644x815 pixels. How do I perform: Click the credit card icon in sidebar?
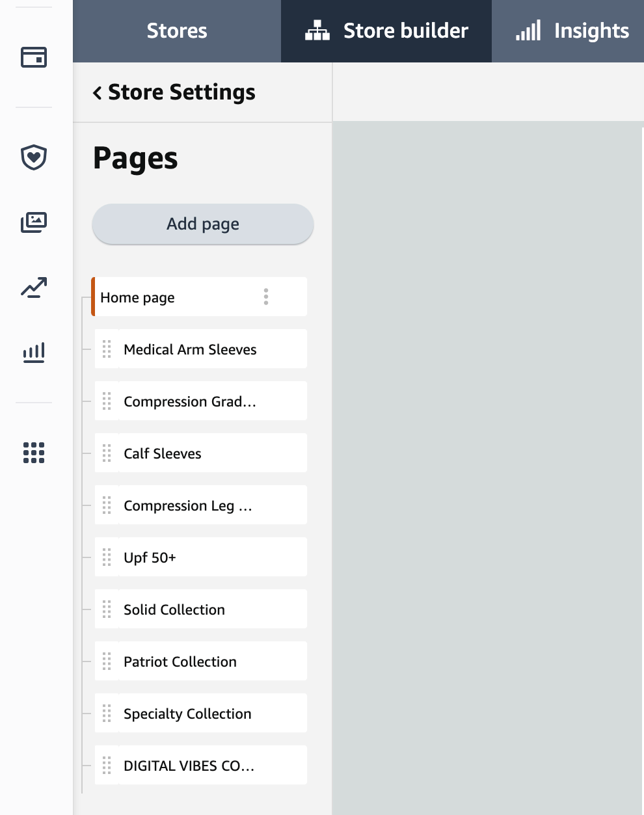point(34,57)
